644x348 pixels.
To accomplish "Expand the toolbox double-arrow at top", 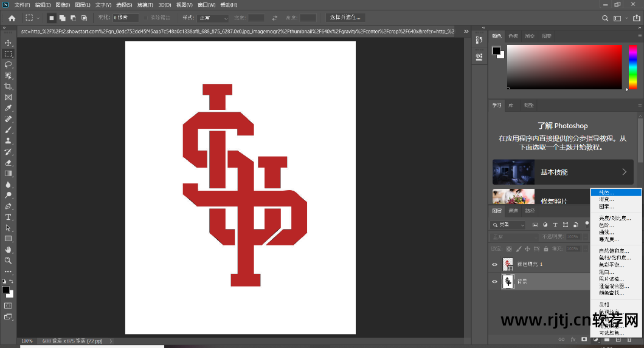I will [x=4, y=28].
